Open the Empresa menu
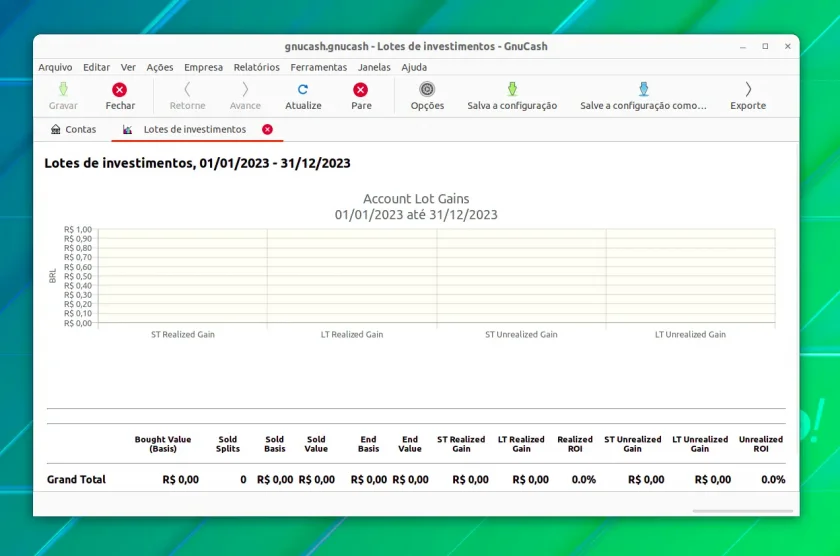840x556 pixels. (204, 67)
